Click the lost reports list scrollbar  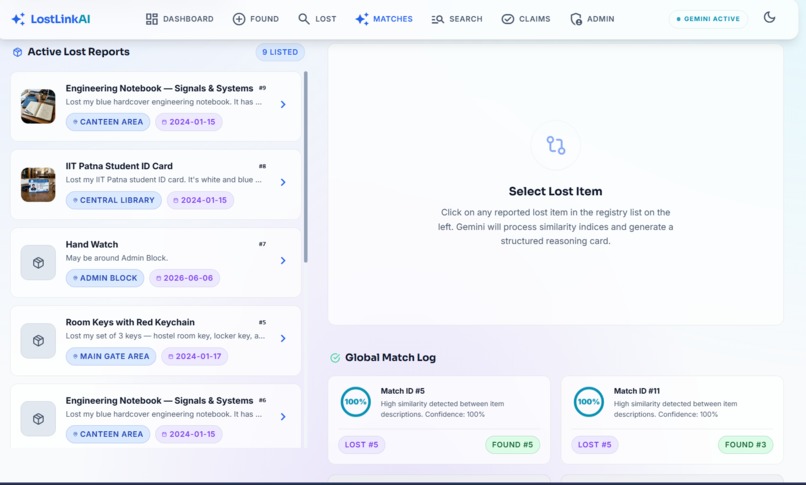(x=306, y=167)
